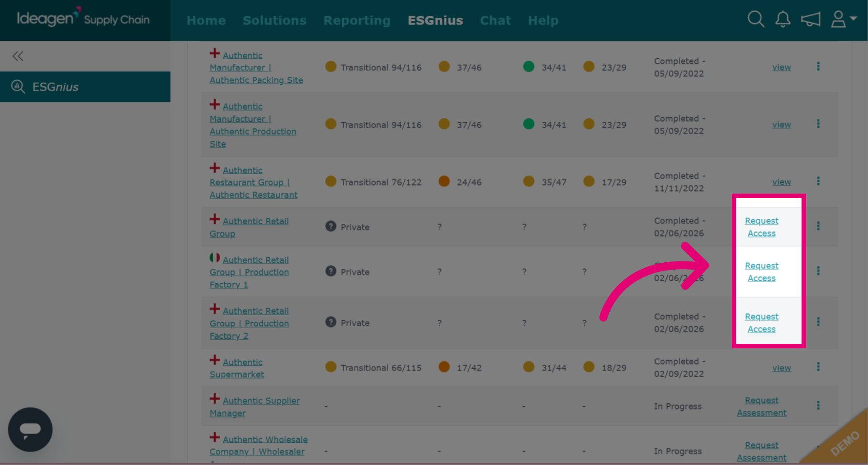The width and height of the screenshot is (868, 465).
Task: Request Assessment for Authentic Supplier Manager
Action: click(x=762, y=407)
